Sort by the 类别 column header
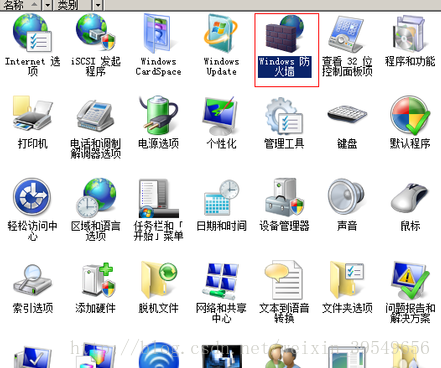The image size is (441, 368). coord(73,5)
